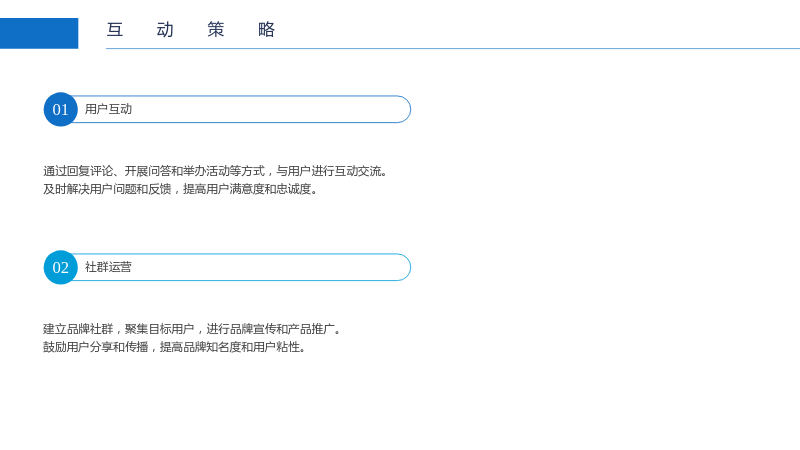Click the horizontal line under the title
Viewport: 800px width, 450px height.
tap(453, 48)
